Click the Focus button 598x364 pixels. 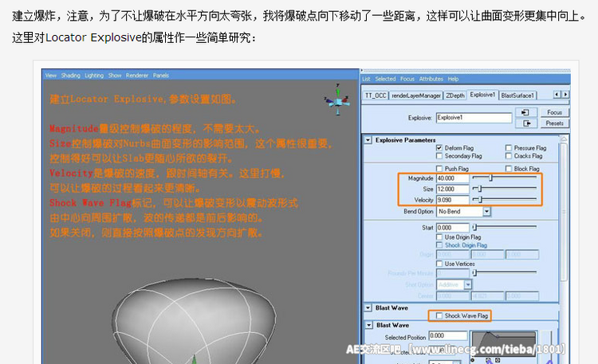point(555,113)
